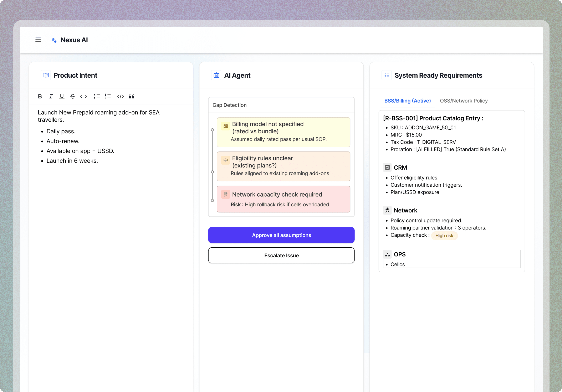Open Eligibility rules unclear card
The image size is (562, 392).
click(283, 166)
